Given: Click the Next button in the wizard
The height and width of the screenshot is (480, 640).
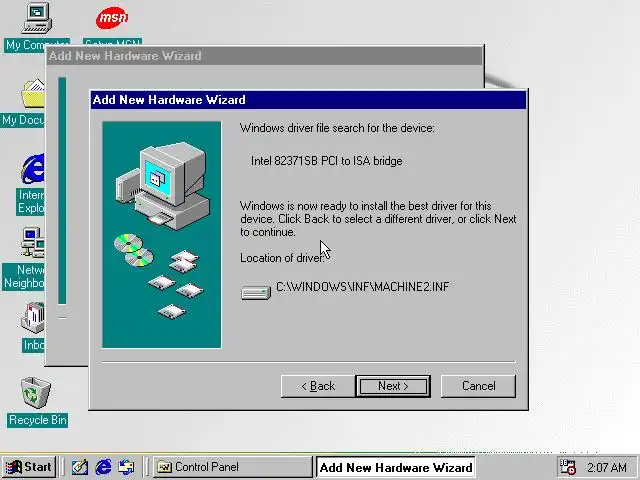Looking at the screenshot, I should tap(393, 386).
